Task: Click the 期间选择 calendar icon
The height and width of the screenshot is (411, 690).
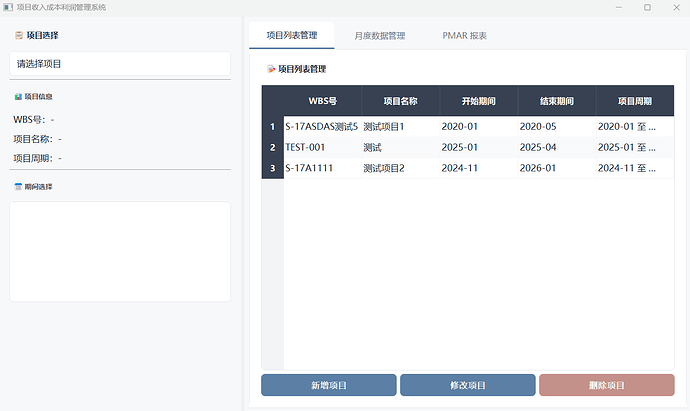Action: click(18, 187)
